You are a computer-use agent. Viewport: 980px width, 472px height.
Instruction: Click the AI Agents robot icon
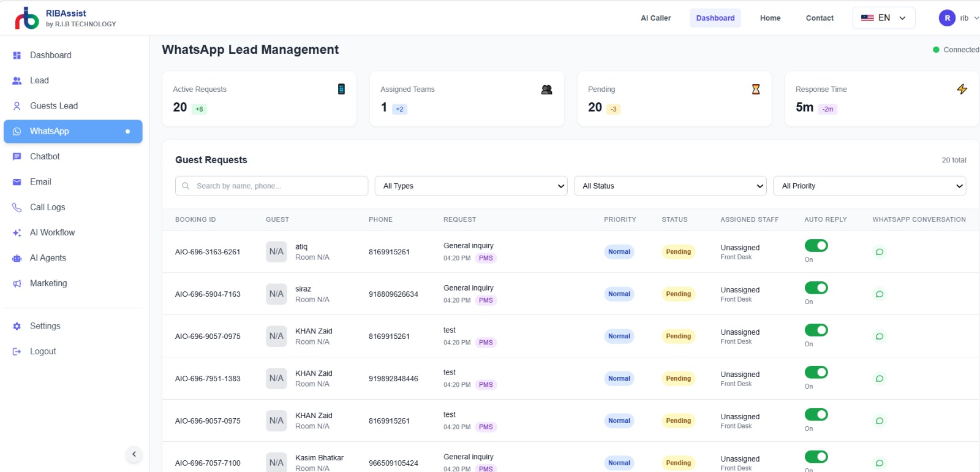click(17, 258)
